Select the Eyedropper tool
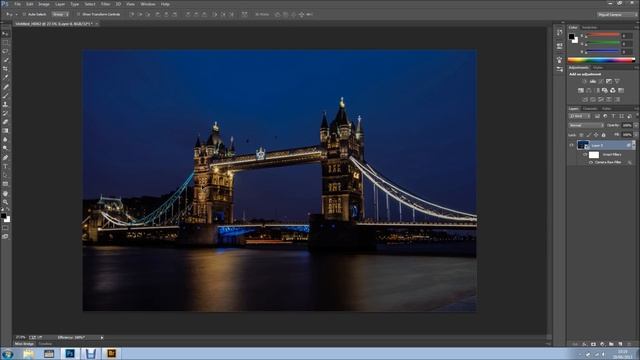 pyautogui.click(x=5, y=78)
